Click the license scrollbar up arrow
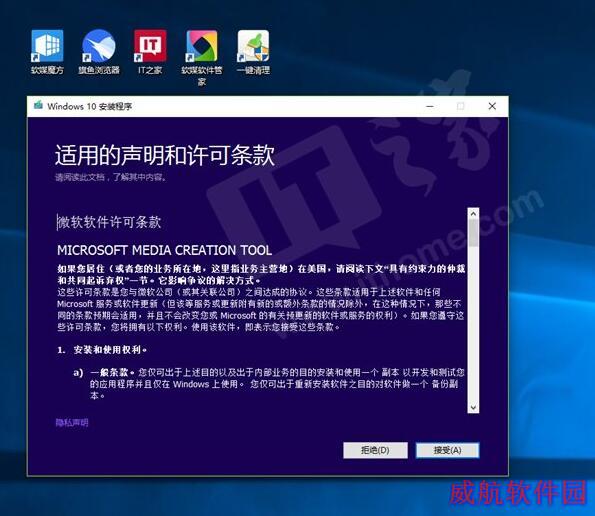 point(473,214)
